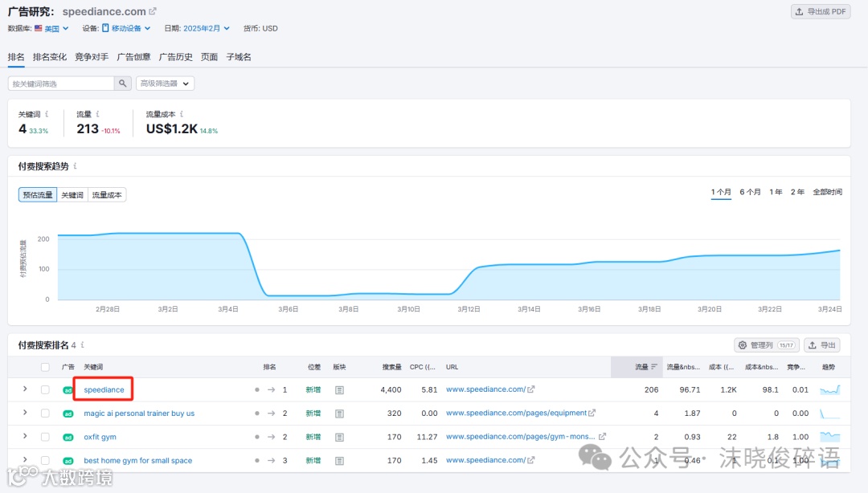Expand the magic ai personal trainer row
The image size is (868, 493).
point(25,413)
